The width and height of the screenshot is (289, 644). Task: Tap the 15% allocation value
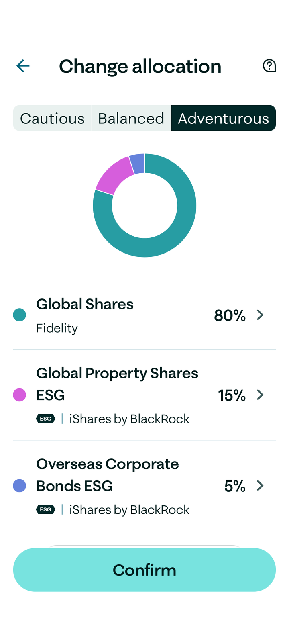[x=232, y=395]
